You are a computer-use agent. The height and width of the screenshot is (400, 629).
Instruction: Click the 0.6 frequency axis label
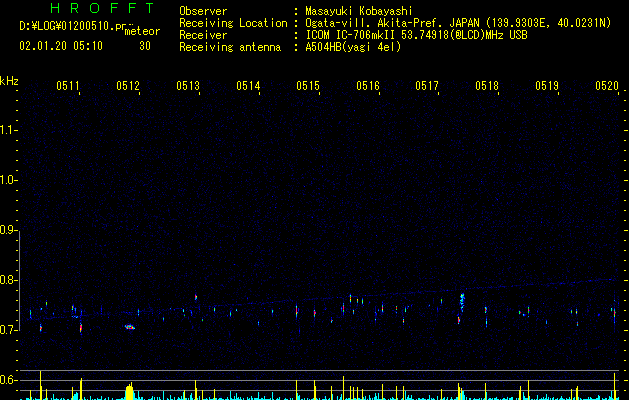pos(8,380)
